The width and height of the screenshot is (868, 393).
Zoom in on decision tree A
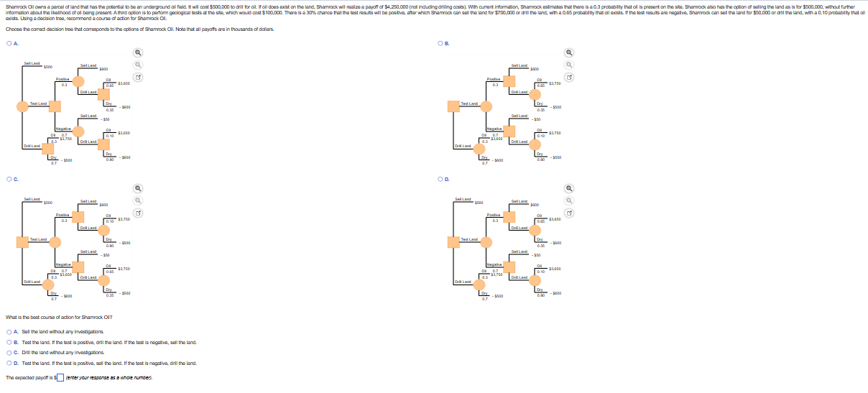(x=138, y=52)
